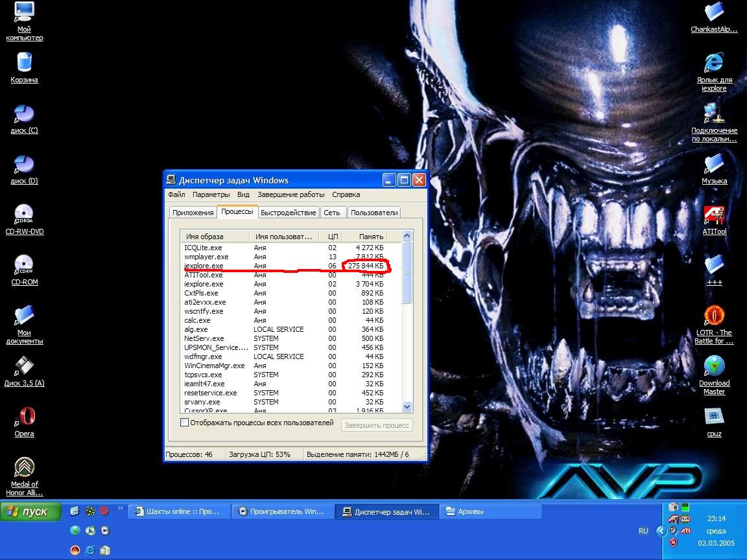Click the ICQ flower quick launch icon
The width and height of the screenshot is (747, 560).
89,511
